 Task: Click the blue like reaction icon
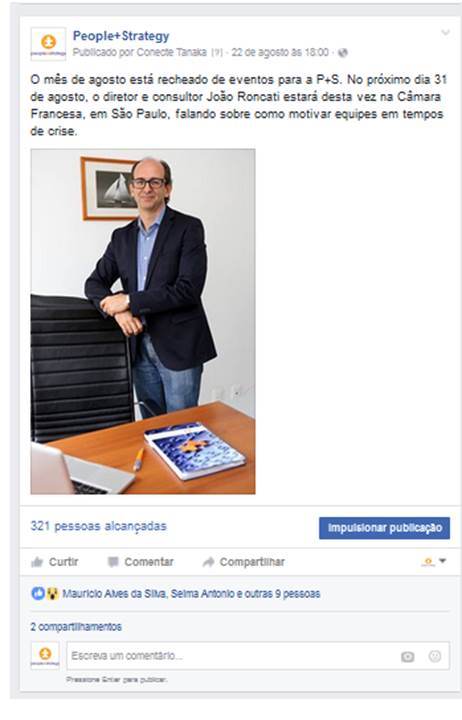38,594
